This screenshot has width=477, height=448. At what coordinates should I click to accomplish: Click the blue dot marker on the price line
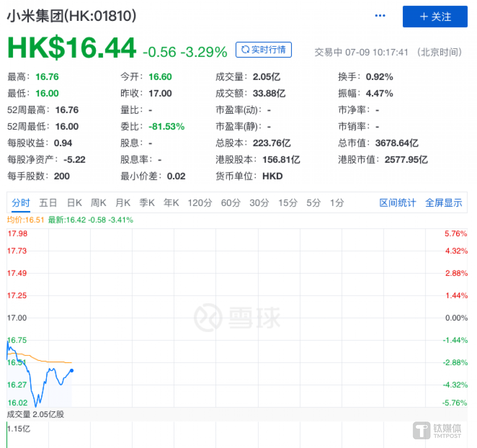coord(71,371)
